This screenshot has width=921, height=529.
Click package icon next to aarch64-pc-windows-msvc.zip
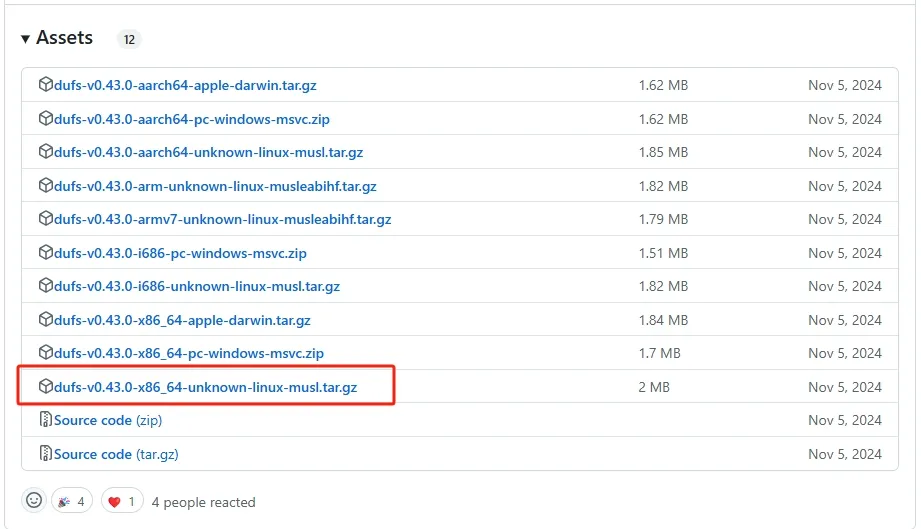[45, 119]
